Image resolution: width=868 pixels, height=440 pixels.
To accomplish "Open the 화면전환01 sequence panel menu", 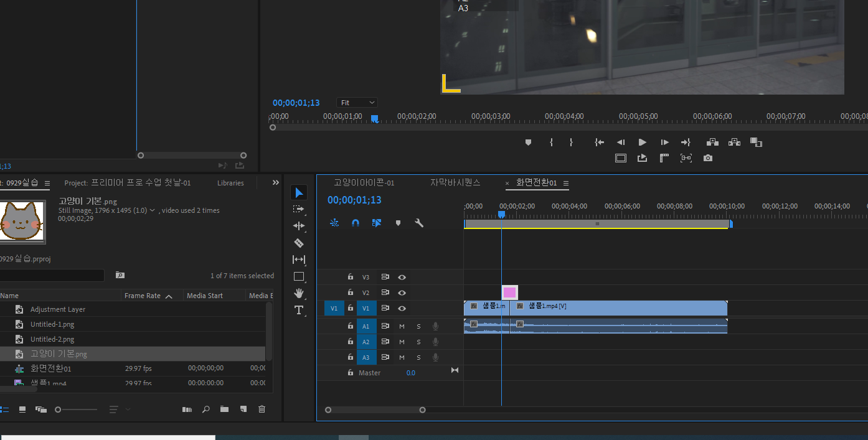I will 566,183.
